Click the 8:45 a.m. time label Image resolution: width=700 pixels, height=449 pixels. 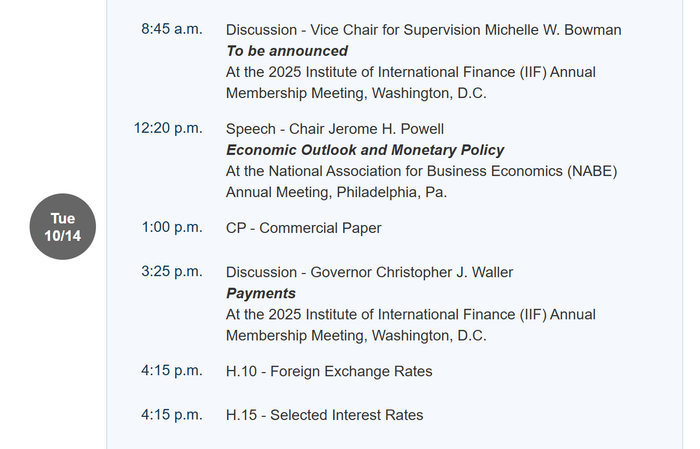pyautogui.click(x=171, y=29)
